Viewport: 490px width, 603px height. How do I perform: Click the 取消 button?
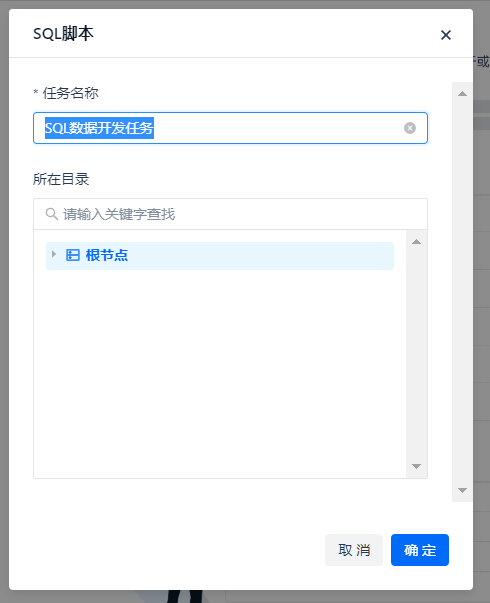point(354,550)
